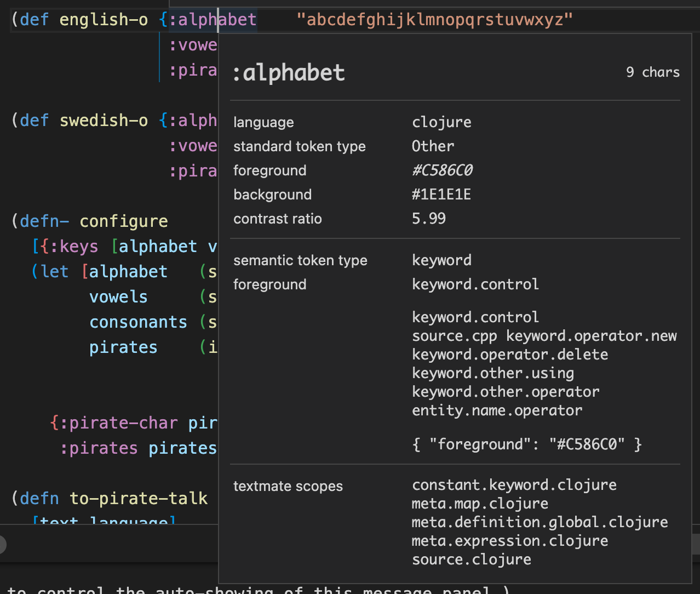Click the alphabet string "abcdefghijklmnopqrstuvwxyz"
The image size is (700, 594).
(x=434, y=20)
